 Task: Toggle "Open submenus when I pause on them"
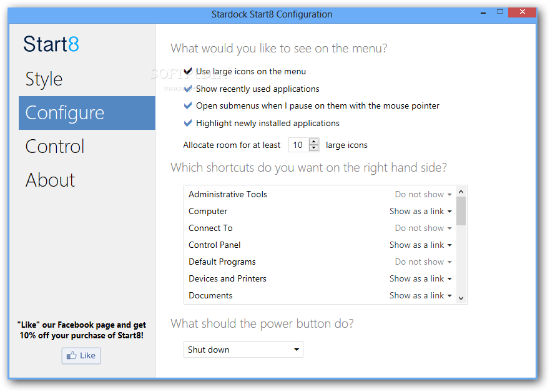tap(187, 105)
